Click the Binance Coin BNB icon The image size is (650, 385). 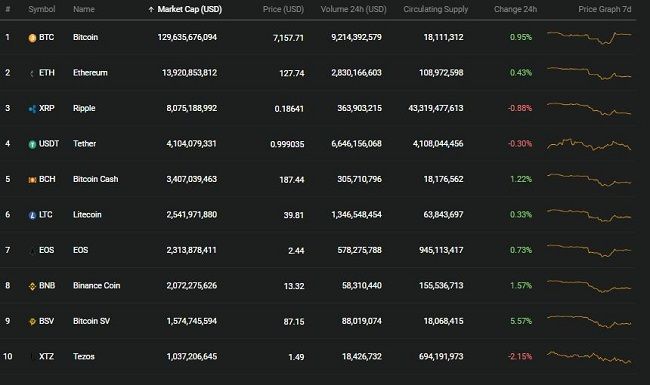pos(32,286)
